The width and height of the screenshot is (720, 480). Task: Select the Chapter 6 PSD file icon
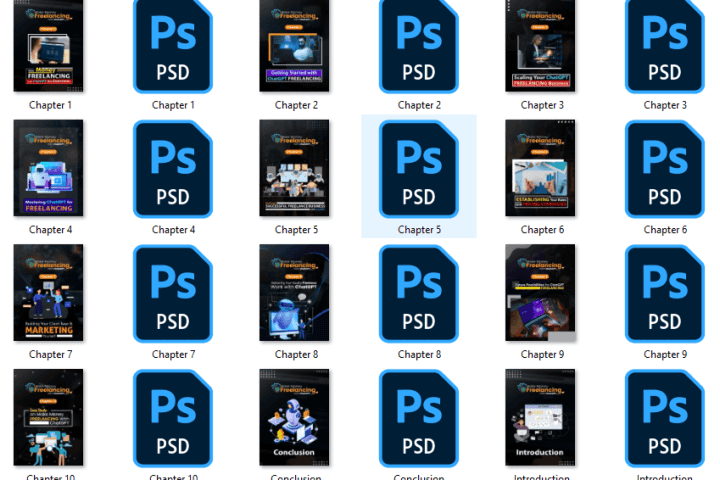tap(664, 169)
